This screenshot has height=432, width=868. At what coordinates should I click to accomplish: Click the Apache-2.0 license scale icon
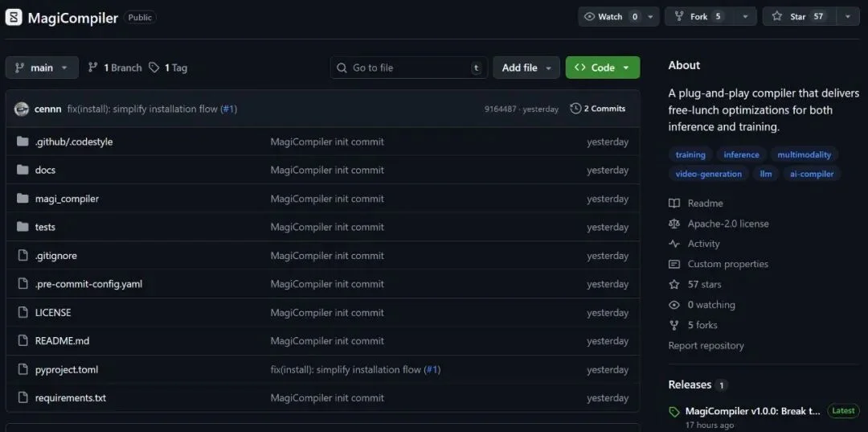674,224
